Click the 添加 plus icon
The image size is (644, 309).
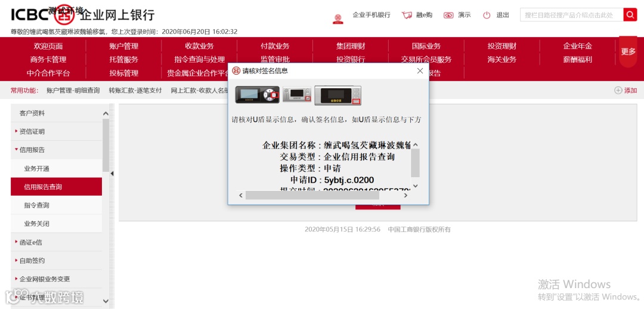pos(618,91)
